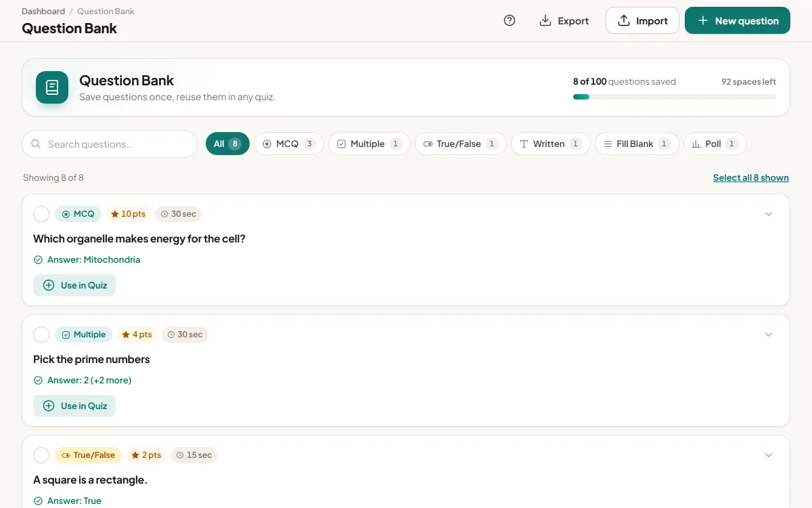Click 'Showing 8 of 8' text

(53, 177)
